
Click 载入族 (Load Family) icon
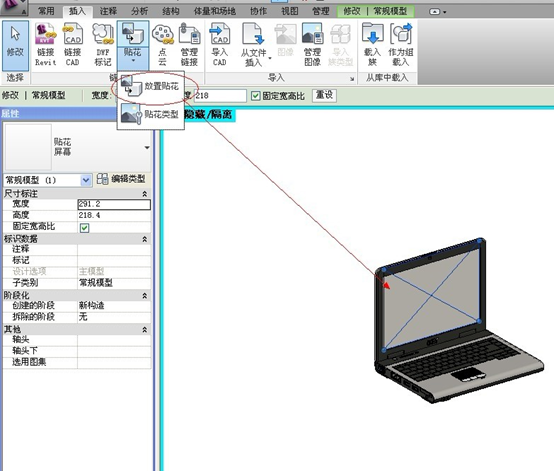click(x=372, y=45)
